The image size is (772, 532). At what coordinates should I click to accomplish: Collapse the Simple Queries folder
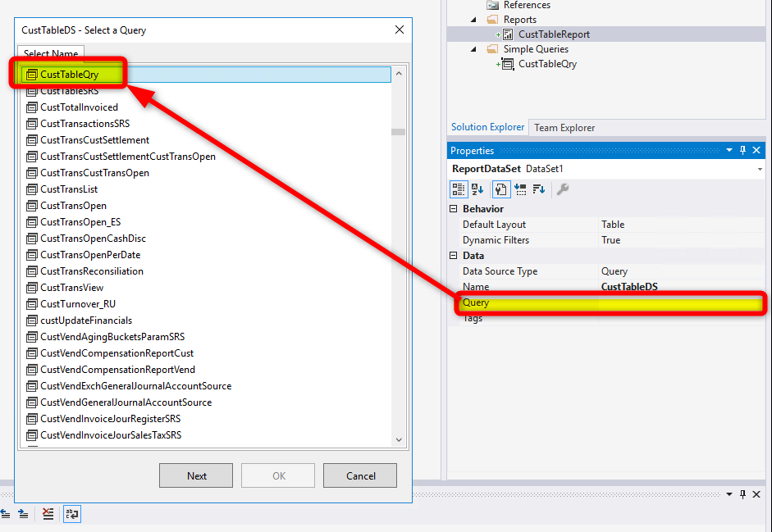(473, 49)
